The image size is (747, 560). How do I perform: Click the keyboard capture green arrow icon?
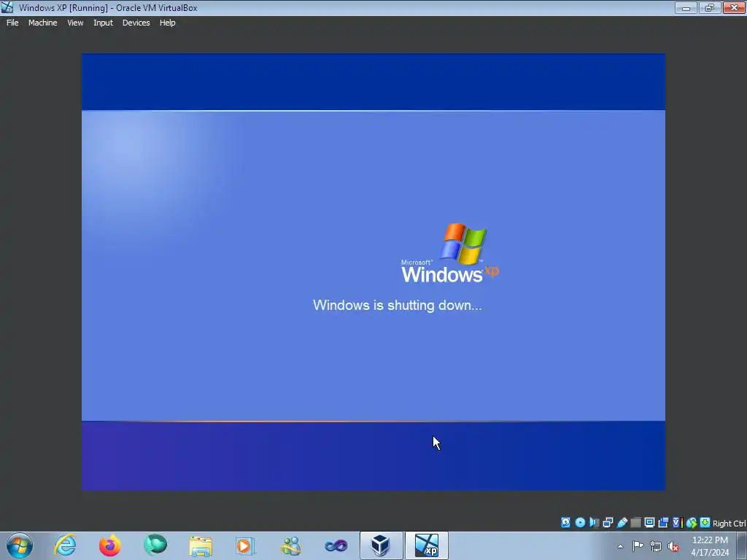[705, 522]
